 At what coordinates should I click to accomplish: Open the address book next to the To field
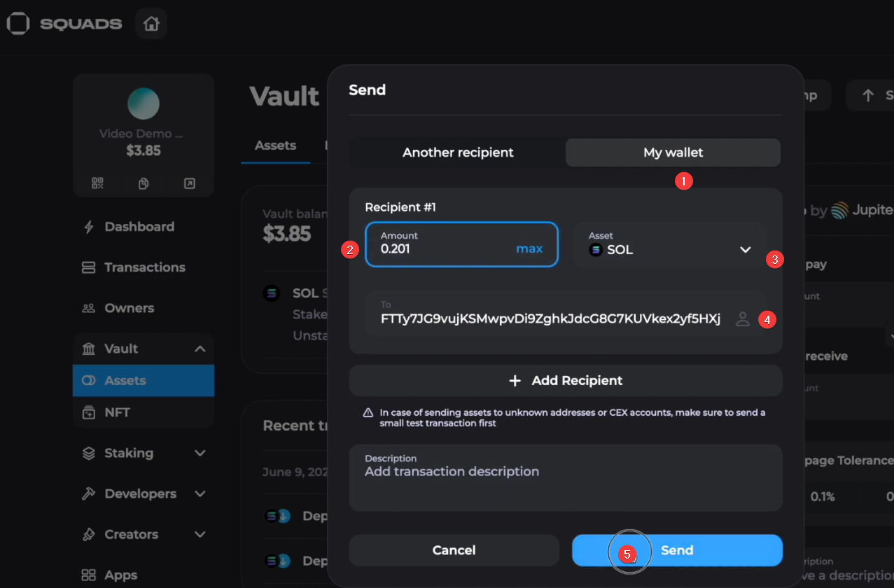click(743, 318)
